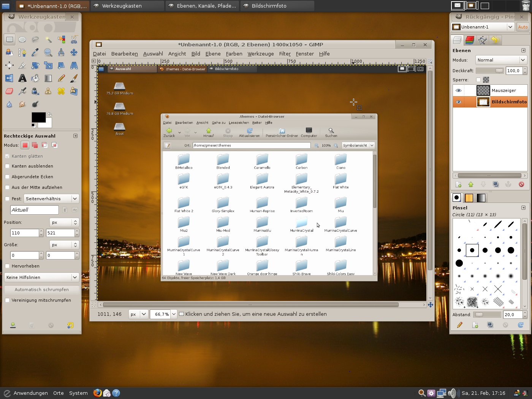Select the Clone stamp tool
The image size is (532, 399).
(x=48, y=91)
